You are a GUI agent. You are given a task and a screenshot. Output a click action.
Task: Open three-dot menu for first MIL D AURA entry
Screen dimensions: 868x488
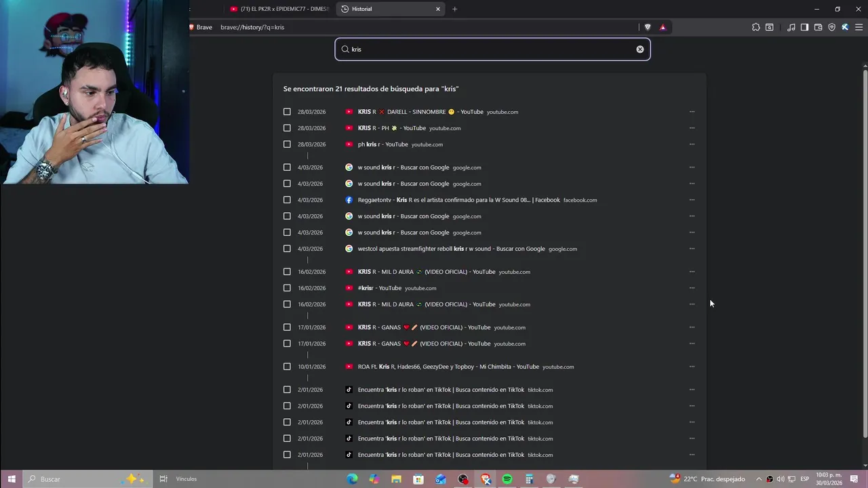692,272
